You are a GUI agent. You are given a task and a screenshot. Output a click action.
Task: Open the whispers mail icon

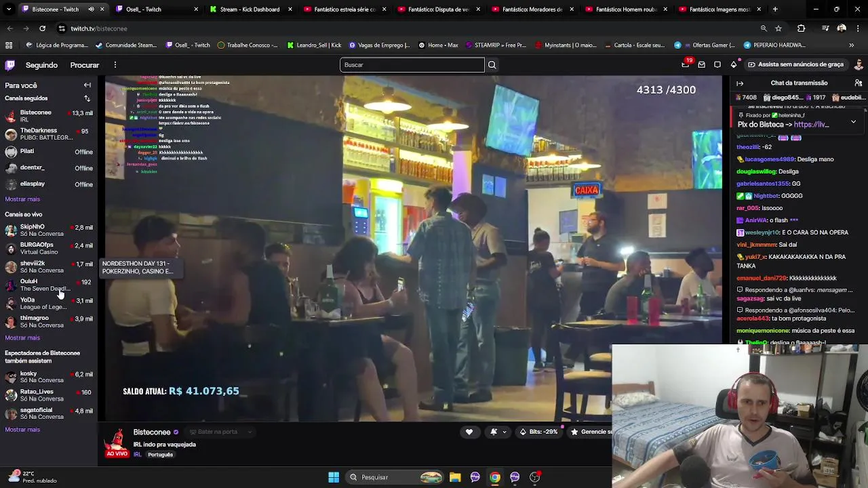702,65
